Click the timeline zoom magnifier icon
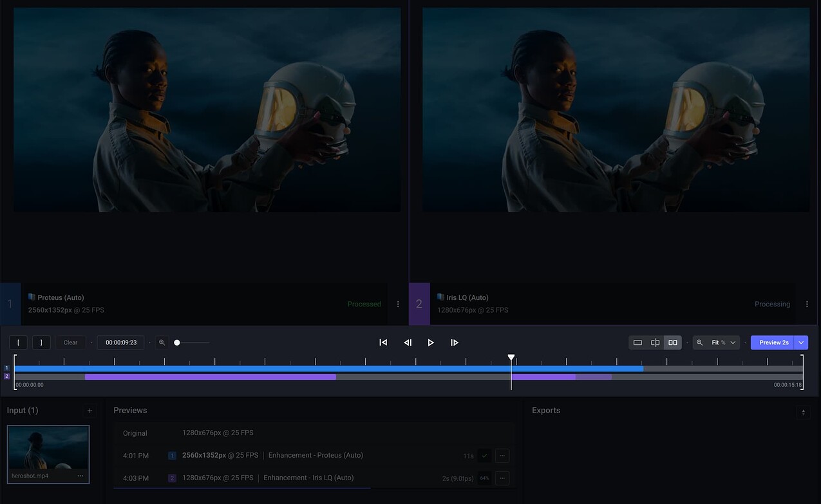This screenshot has width=821, height=504. [162, 342]
